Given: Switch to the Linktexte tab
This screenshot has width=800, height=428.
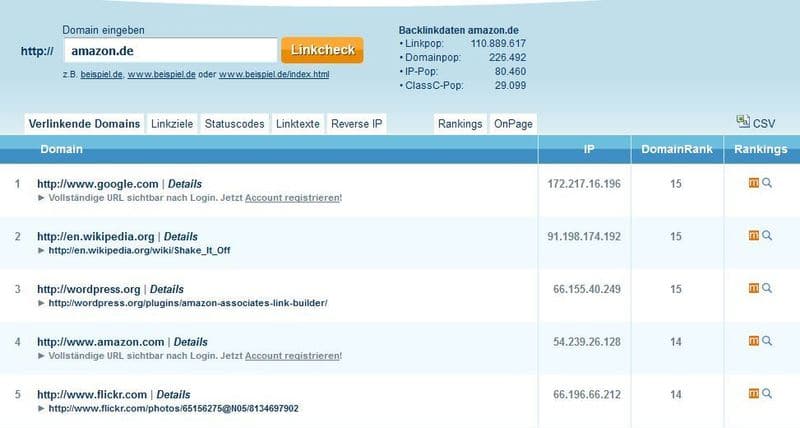Looking at the screenshot, I should coord(297,124).
